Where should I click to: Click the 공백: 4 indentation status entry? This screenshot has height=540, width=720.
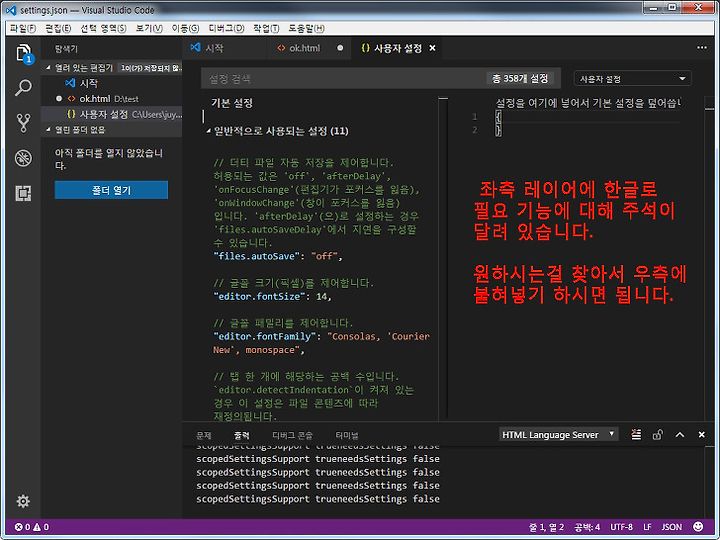coord(587,527)
